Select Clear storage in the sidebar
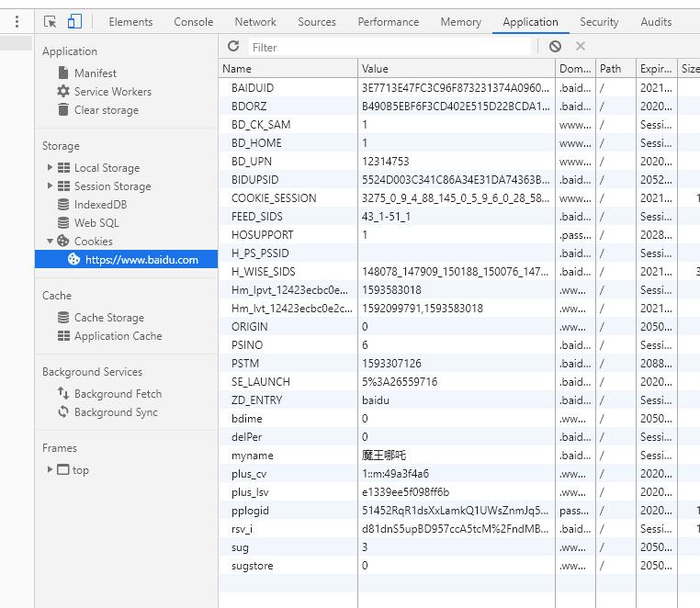Screen dimensions: 700x608 [106, 109]
